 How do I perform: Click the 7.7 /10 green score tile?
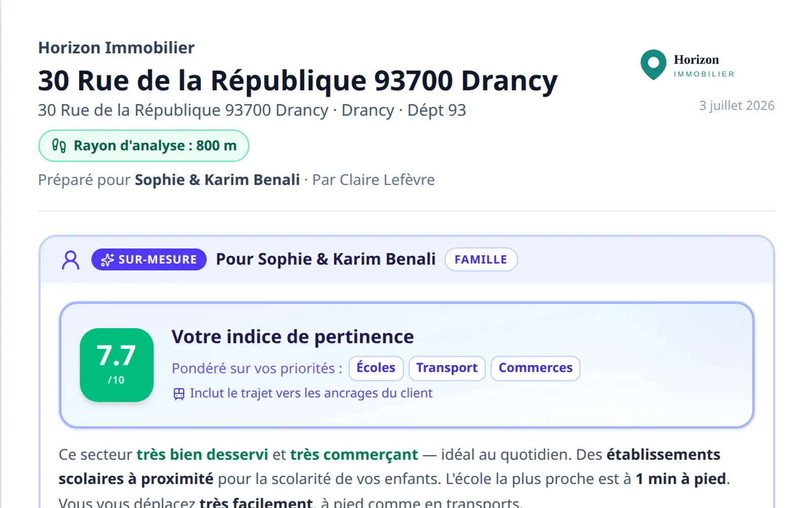(x=117, y=365)
